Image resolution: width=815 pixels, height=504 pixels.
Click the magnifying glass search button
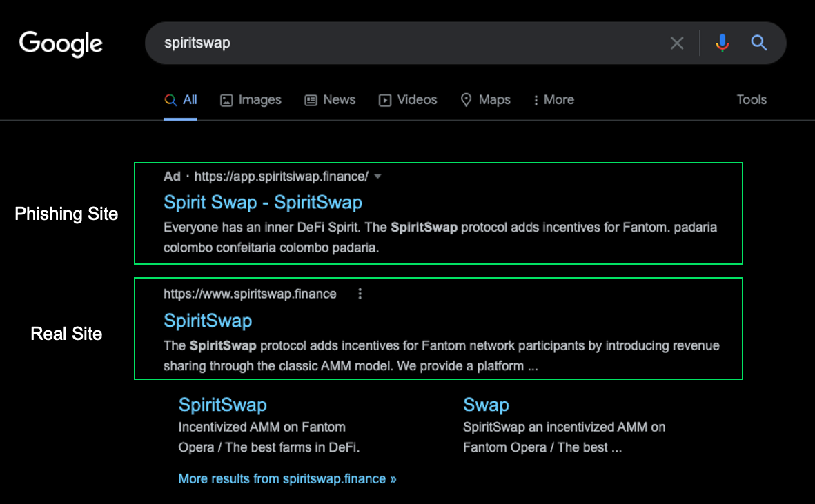coord(759,43)
